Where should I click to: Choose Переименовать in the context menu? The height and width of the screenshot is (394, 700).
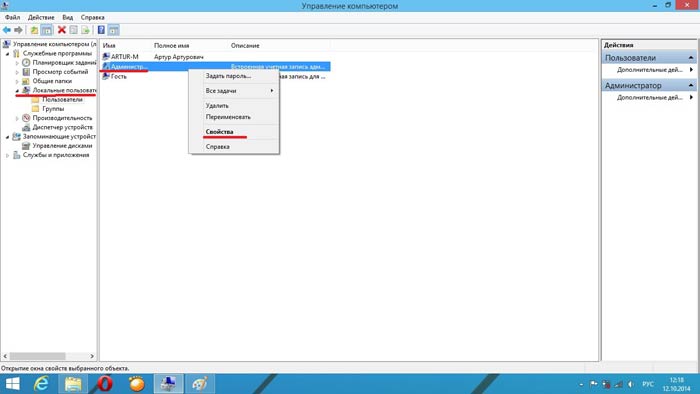pos(234,117)
